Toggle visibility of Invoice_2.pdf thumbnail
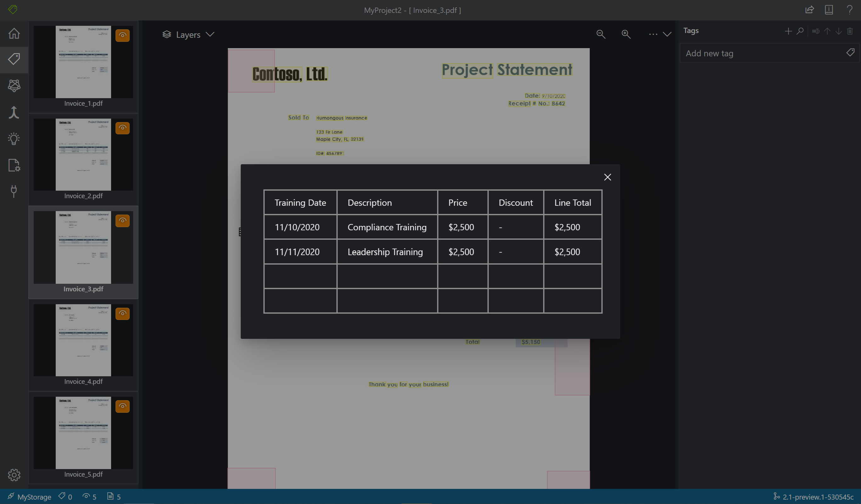Screen dimensions: 861x504 (x=122, y=128)
